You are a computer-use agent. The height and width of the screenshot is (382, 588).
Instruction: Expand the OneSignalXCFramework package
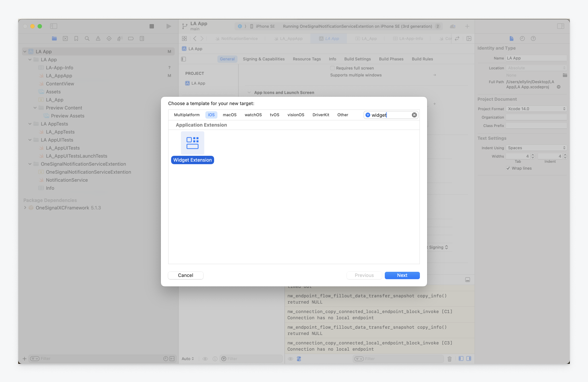coord(25,208)
